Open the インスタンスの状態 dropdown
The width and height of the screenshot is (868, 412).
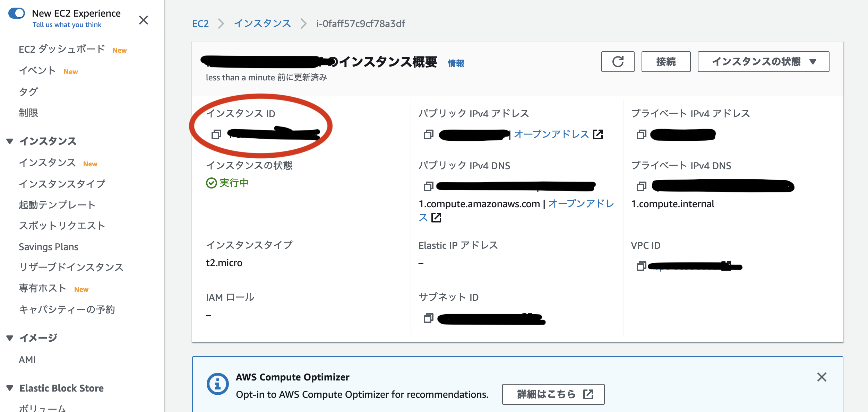coord(763,62)
